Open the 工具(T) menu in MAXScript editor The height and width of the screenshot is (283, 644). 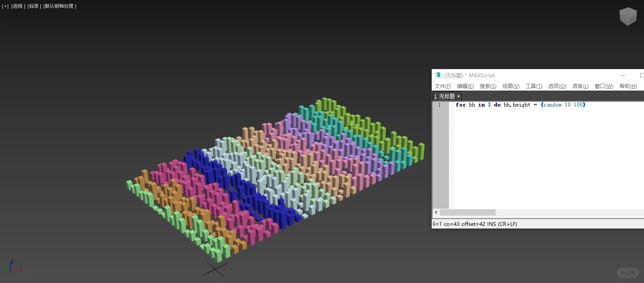pyautogui.click(x=534, y=86)
